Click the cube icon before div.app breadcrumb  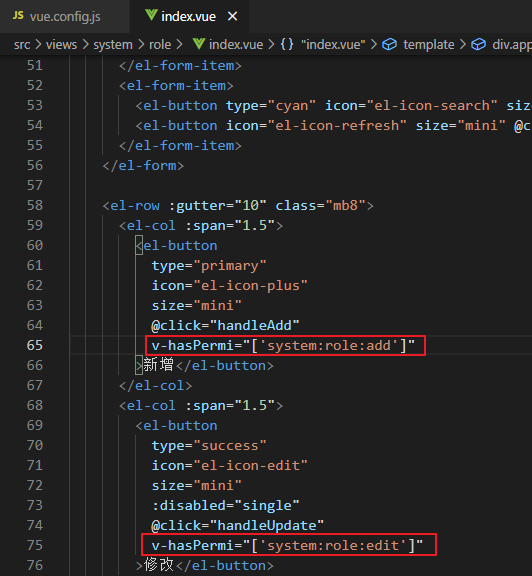[478, 44]
